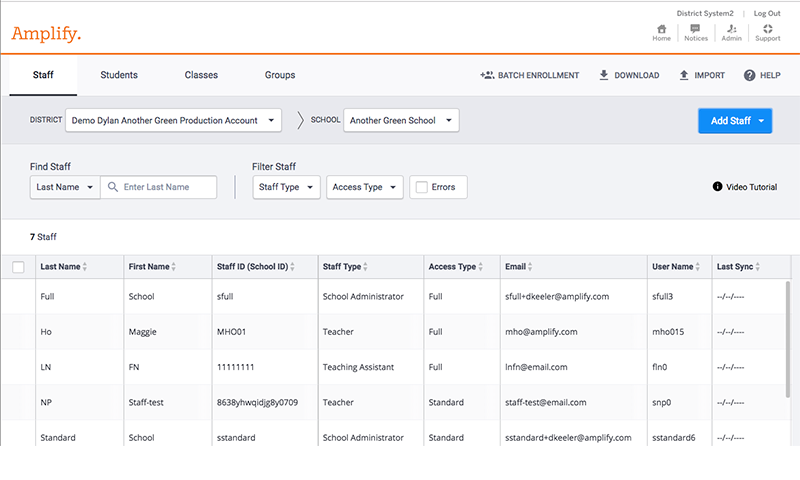Switch to the Staff tab

(43, 75)
